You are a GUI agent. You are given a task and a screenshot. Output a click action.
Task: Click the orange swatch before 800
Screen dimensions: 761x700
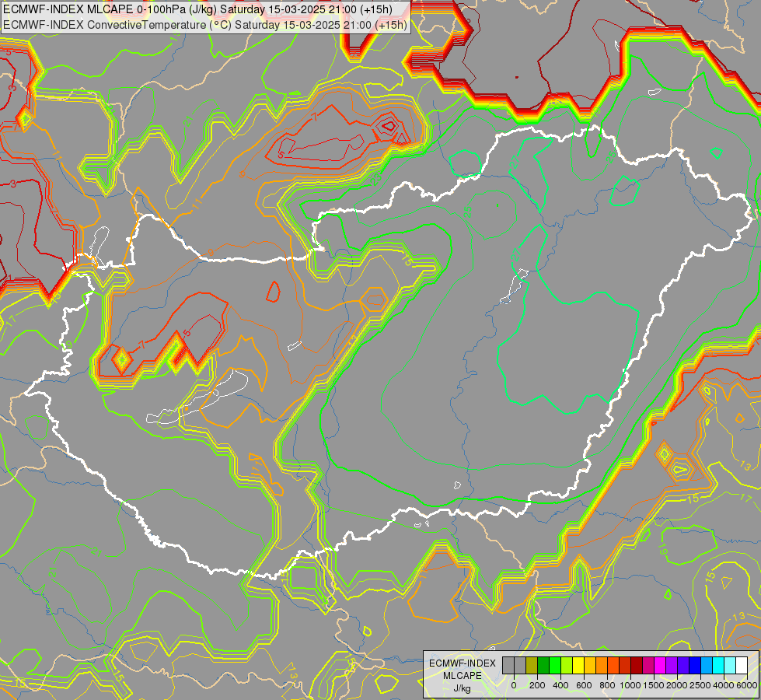coord(602,666)
